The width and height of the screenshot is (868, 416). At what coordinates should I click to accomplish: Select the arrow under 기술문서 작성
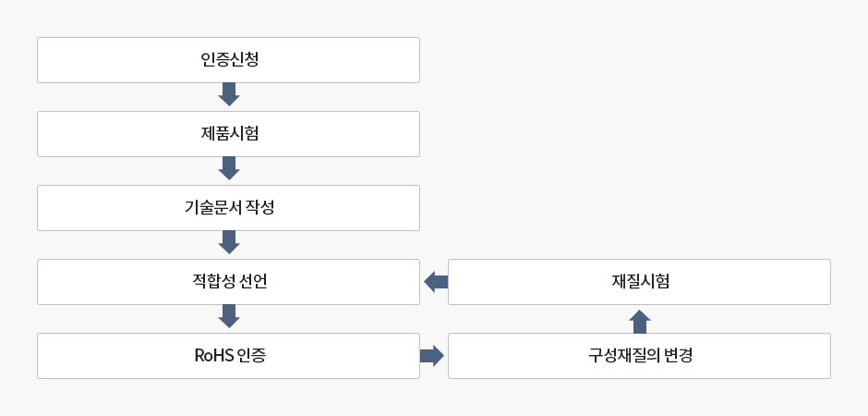point(229,242)
